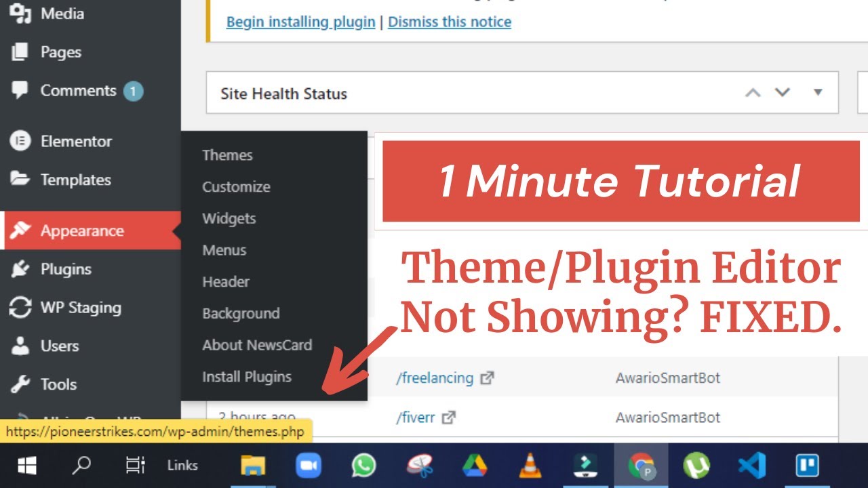This screenshot has height=488, width=868.
Task: Open About NewsCard submenu entry
Action: click(257, 345)
